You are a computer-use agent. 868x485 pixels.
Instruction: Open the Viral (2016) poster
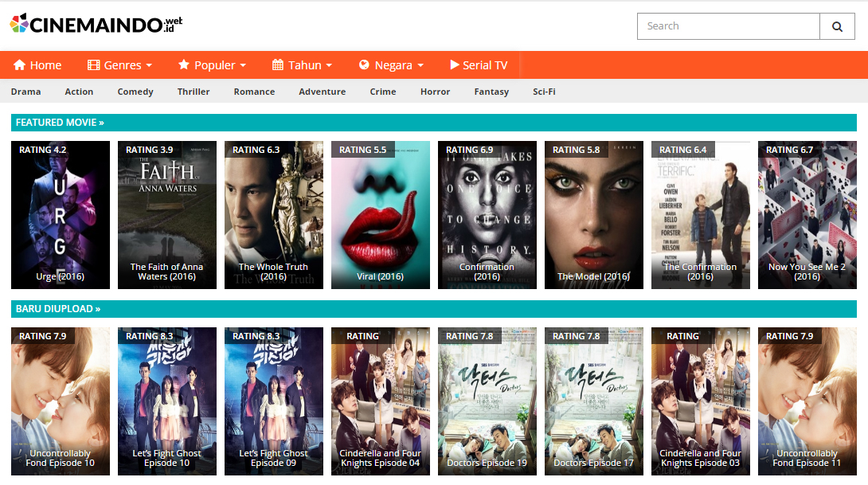[381, 215]
